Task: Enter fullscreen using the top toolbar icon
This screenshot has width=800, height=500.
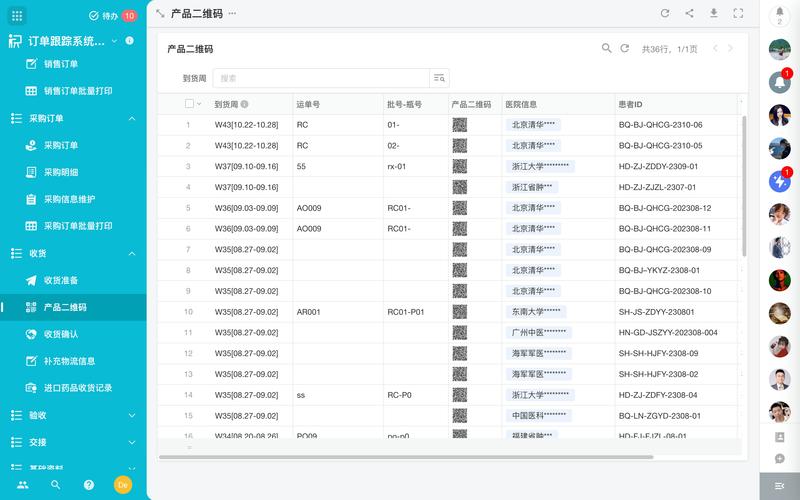Action: pos(738,14)
